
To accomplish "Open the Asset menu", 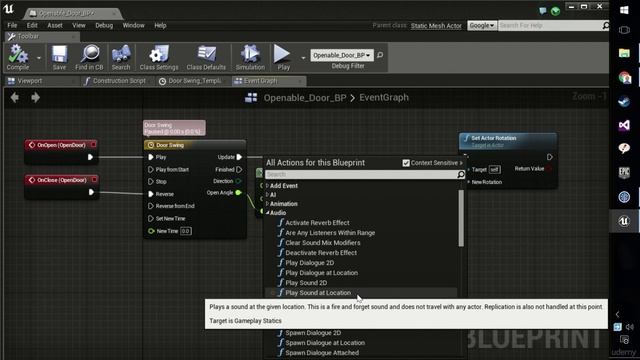I will (x=55, y=25).
